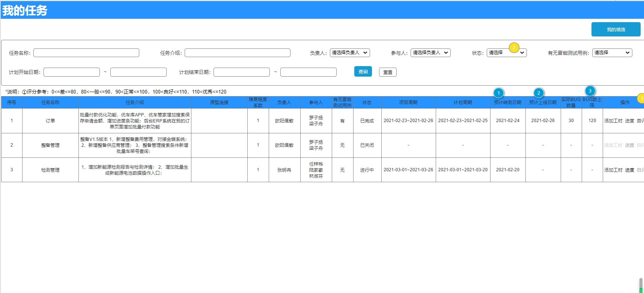Click the 张明冉 owner cell

284,170
